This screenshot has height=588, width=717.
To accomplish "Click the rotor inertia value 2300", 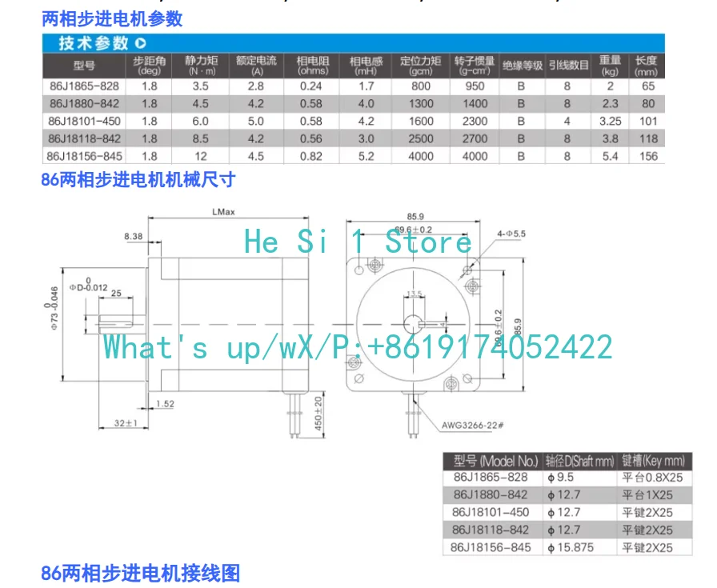I will [475, 121].
